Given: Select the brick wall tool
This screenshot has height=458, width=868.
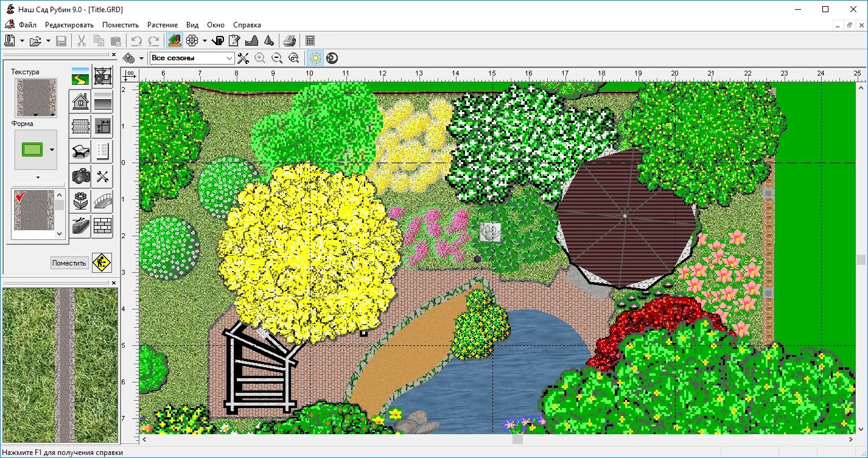Looking at the screenshot, I should pos(103,226).
